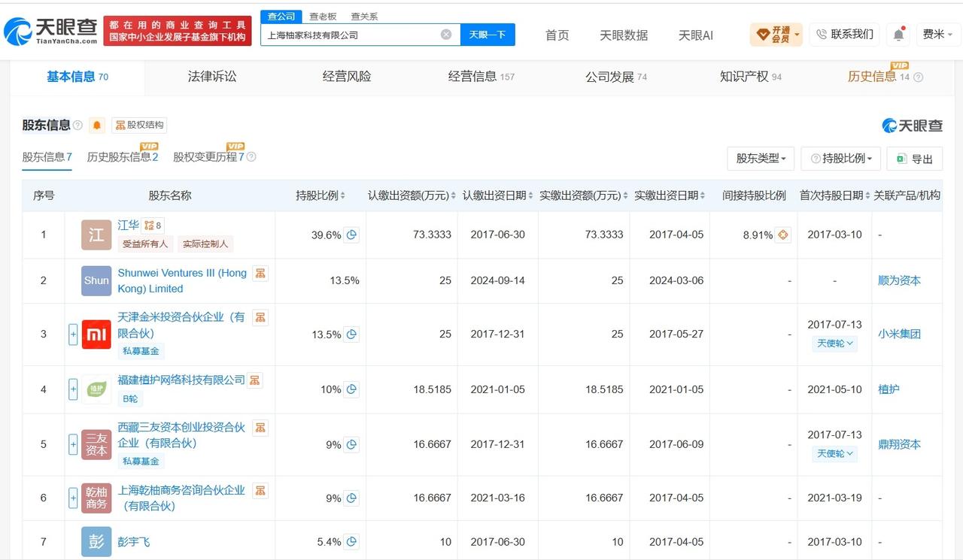The image size is (963, 560).
Task: Go to 首页 home link
Action: coord(557,35)
